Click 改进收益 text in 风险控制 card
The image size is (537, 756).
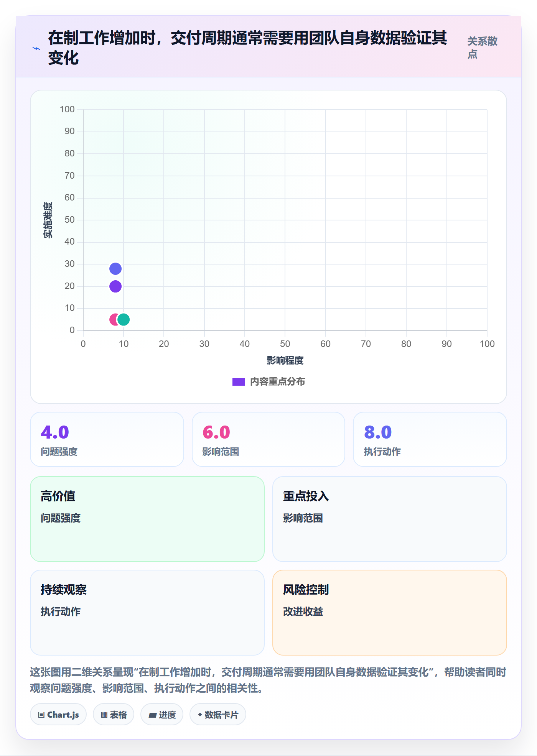pyautogui.click(x=303, y=611)
